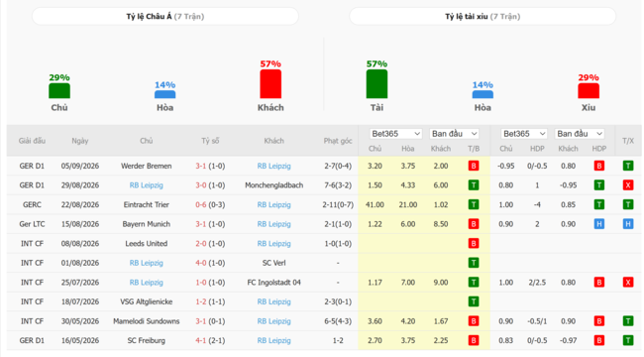This screenshot has width=644, height=357.
Task: Open RB Leipzig link in Mamelodi Sundowns row
Action: click(x=273, y=321)
